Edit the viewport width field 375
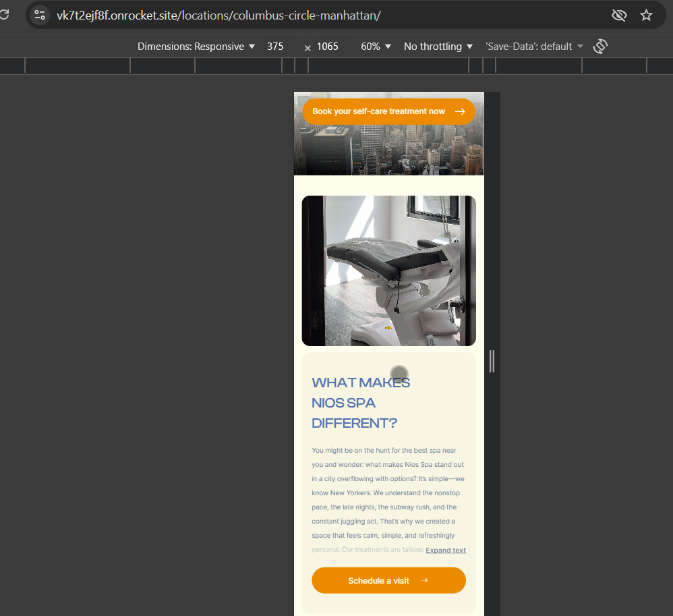Viewport: 673px width, 616px height. click(x=275, y=47)
